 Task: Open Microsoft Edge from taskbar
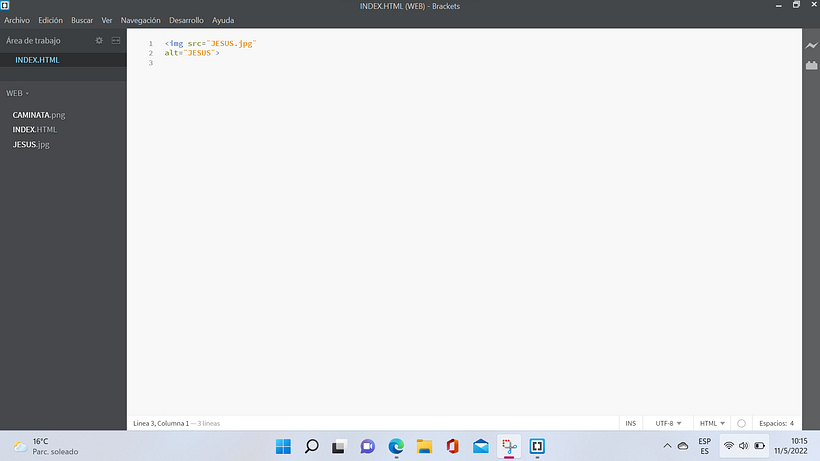396,446
